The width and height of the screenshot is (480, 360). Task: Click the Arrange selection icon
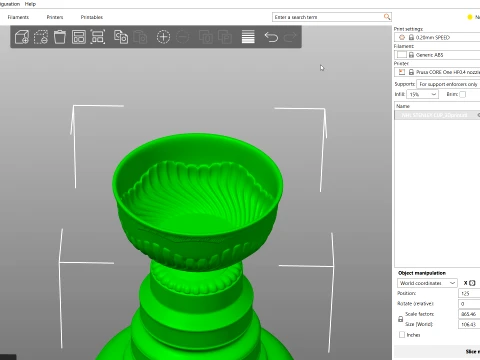point(98,37)
